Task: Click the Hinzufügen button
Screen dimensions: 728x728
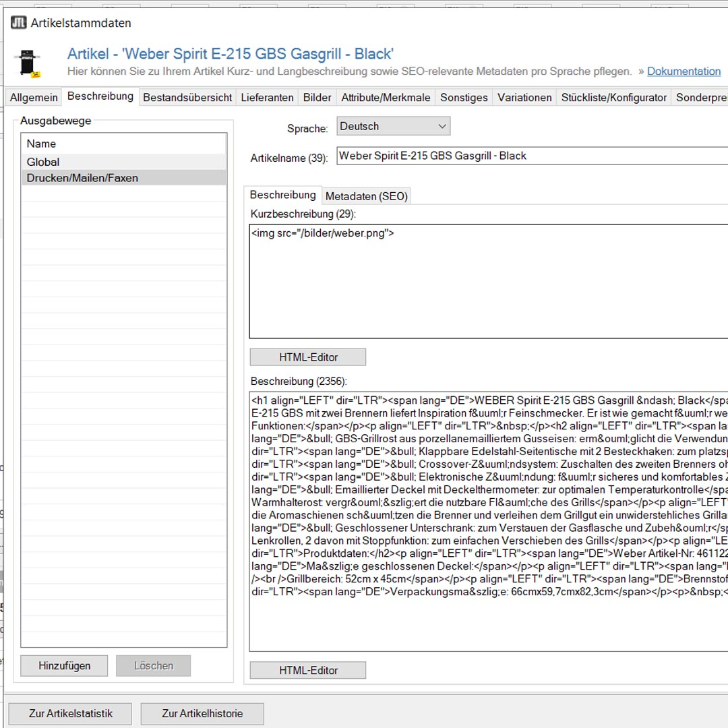Action: 64,666
